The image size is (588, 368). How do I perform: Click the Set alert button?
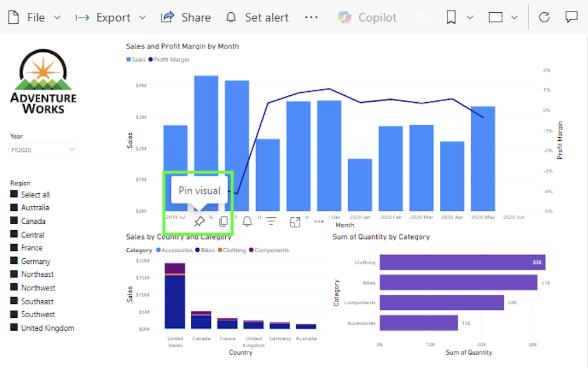257,18
